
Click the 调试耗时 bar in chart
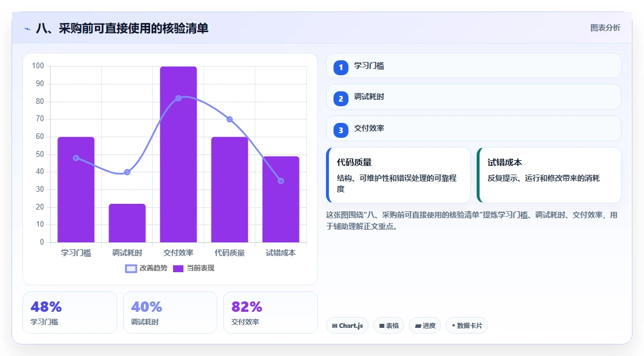[127, 223]
